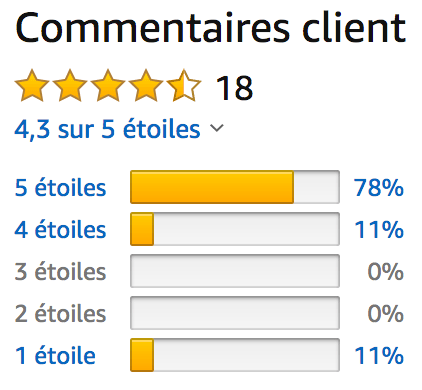This screenshot has height=390, width=422.
Task: Click the 5 étoiles histogram bar
Action: coord(235,187)
